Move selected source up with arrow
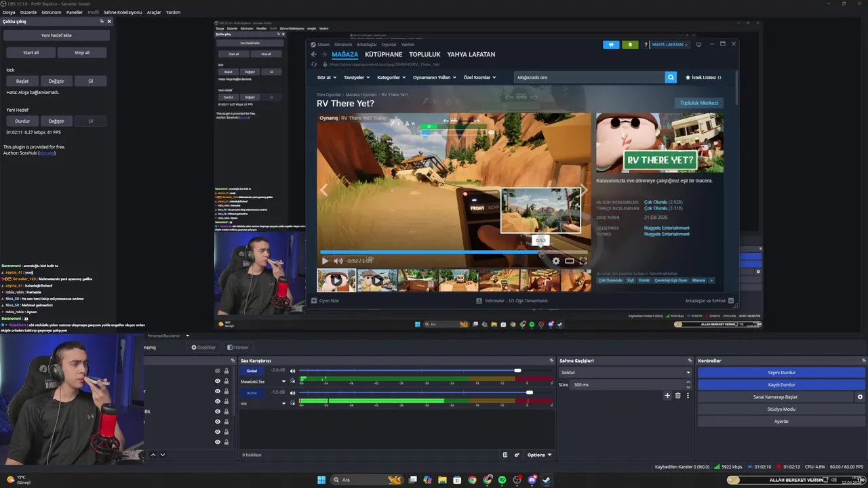868x488 pixels. [153, 455]
